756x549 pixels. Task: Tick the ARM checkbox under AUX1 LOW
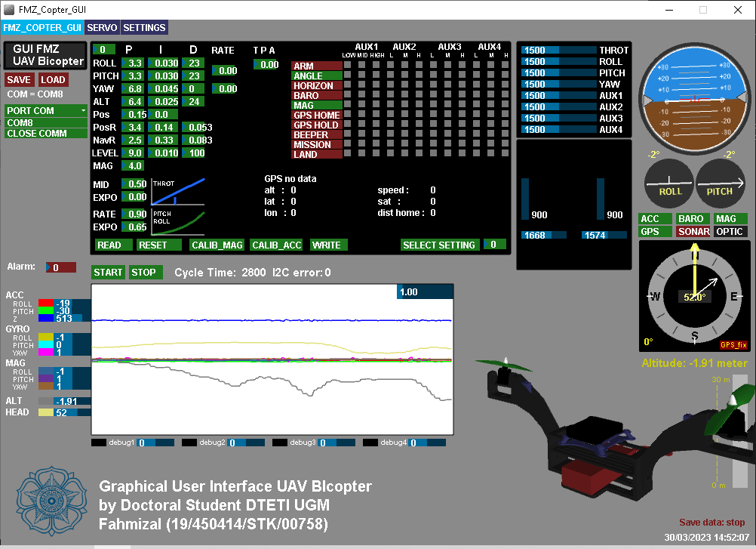pyautogui.click(x=348, y=66)
